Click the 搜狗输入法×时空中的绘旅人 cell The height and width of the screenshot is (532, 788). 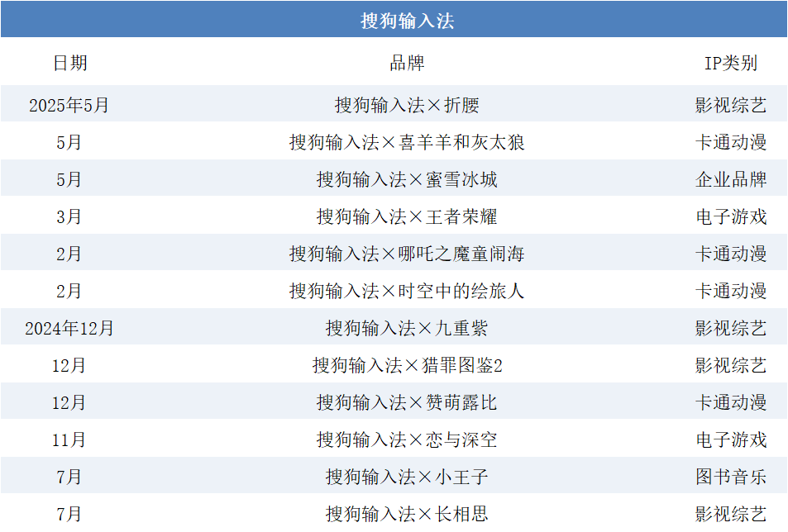pos(407,291)
